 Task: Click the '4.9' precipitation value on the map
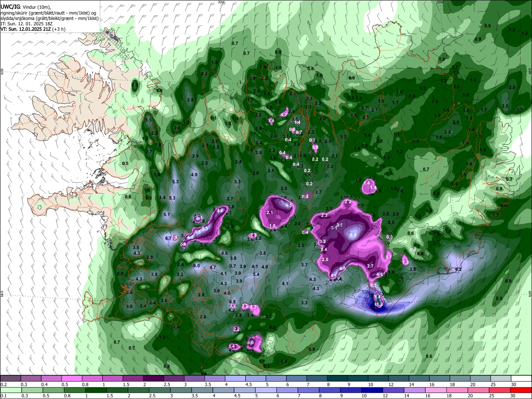tap(194, 175)
